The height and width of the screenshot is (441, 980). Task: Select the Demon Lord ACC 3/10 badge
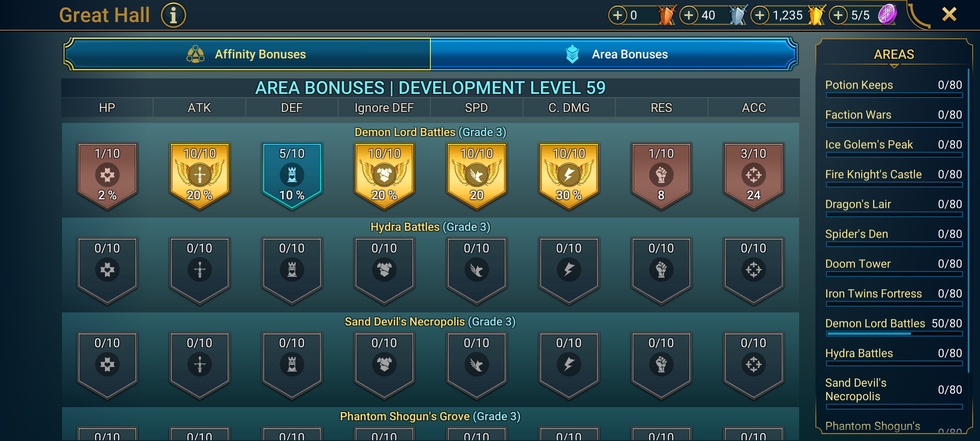pyautogui.click(x=753, y=176)
